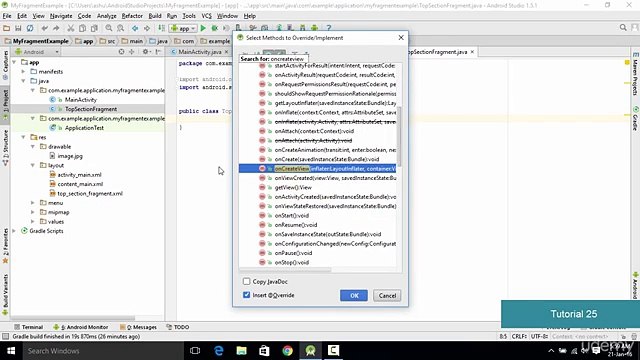Image resolution: width=640 pixels, height=360 pixels.
Task: Click the Redo arrow icon
Action: click(56, 28)
